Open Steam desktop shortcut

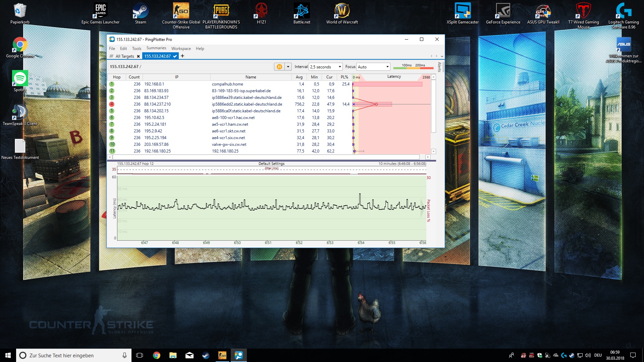pos(141,14)
